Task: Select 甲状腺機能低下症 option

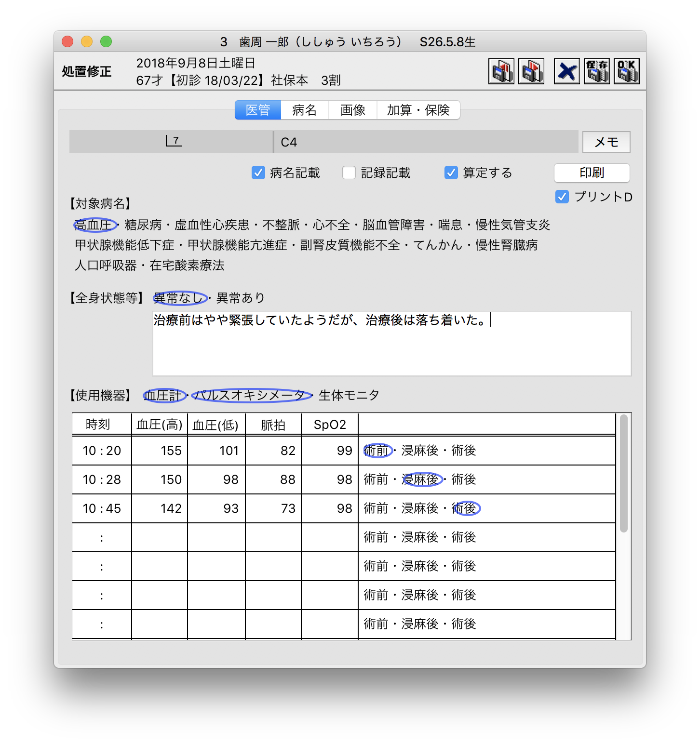Action: [124, 245]
